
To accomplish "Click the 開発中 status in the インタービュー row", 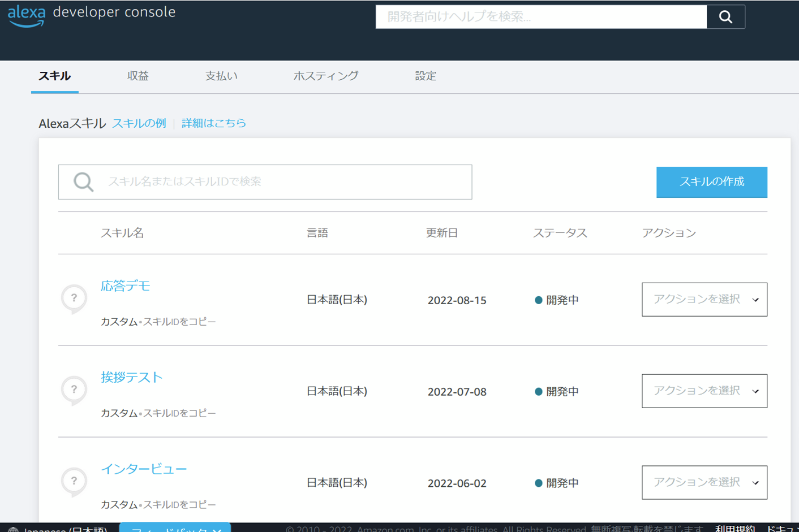I will (x=557, y=483).
